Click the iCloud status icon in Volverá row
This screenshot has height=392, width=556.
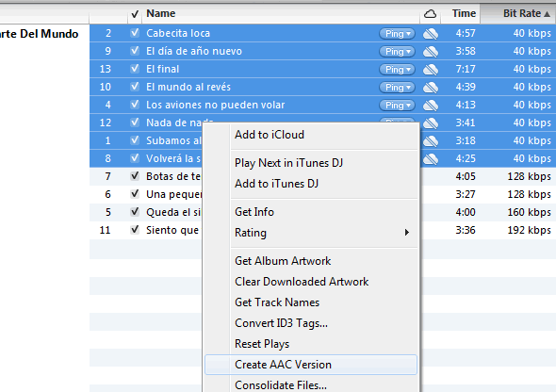(x=431, y=159)
